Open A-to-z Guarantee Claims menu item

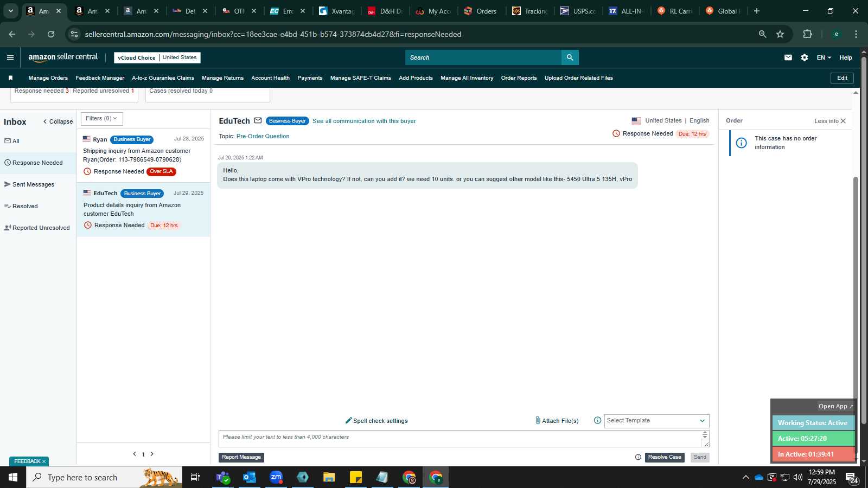(163, 78)
